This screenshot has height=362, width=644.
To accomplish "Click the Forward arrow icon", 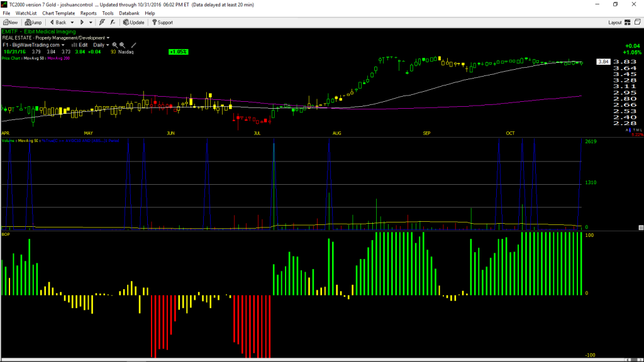I will click(82, 23).
